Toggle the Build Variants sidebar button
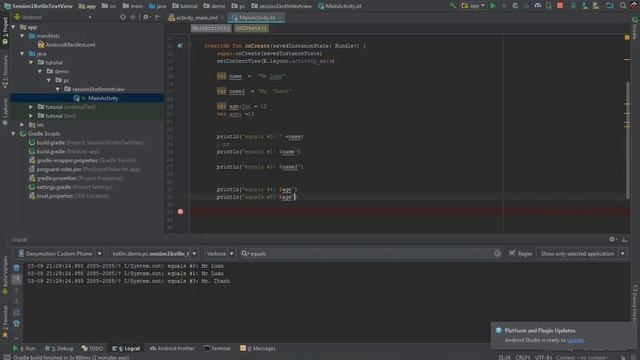The height and width of the screenshot is (360, 640). tap(5, 276)
